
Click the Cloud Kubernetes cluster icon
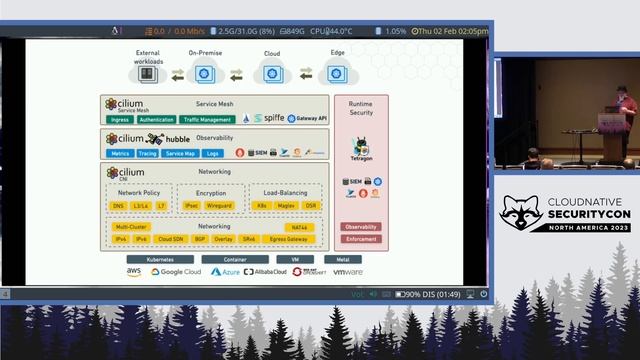(x=272, y=74)
